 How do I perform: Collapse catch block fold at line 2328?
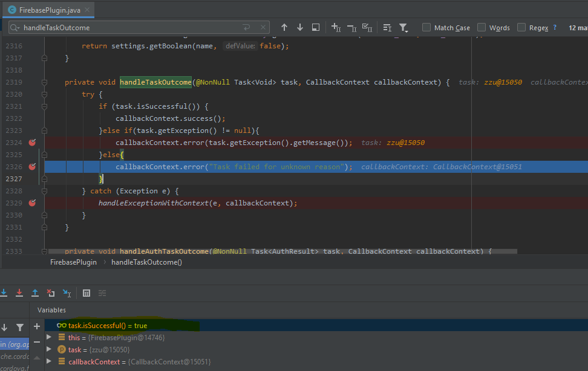44,191
